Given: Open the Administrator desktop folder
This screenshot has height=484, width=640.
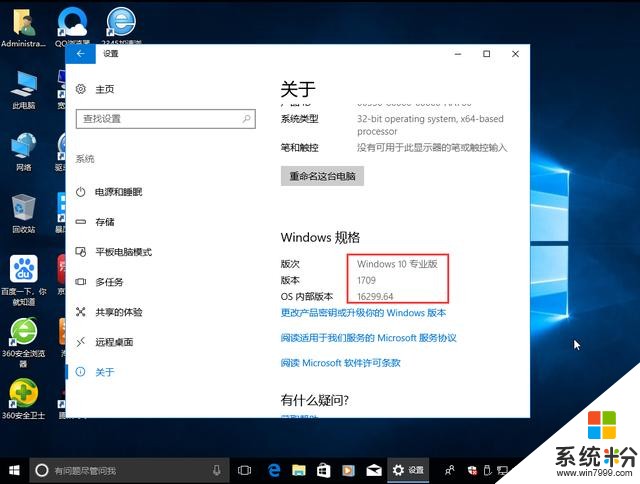Looking at the screenshot, I should click(23, 27).
